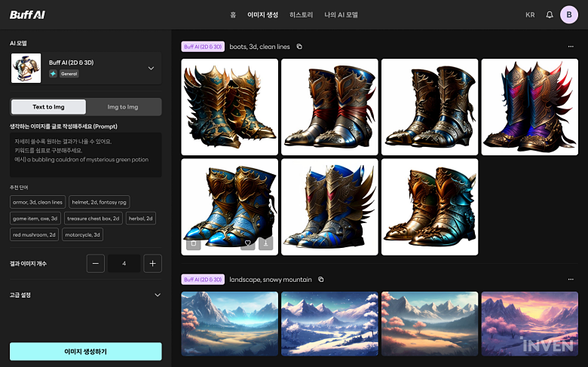Decrease result image count with minus
Image resolution: width=588 pixels, height=367 pixels.
tap(96, 263)
